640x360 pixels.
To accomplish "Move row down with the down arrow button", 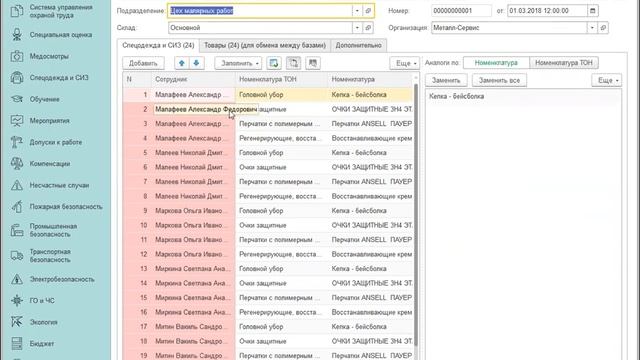I will tap(196, 63).
